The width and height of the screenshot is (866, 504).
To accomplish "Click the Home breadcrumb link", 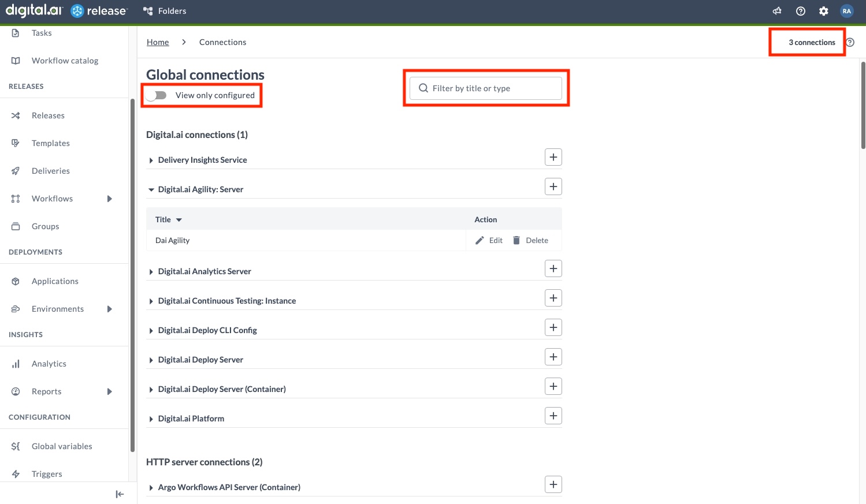I will coord(158,42).
